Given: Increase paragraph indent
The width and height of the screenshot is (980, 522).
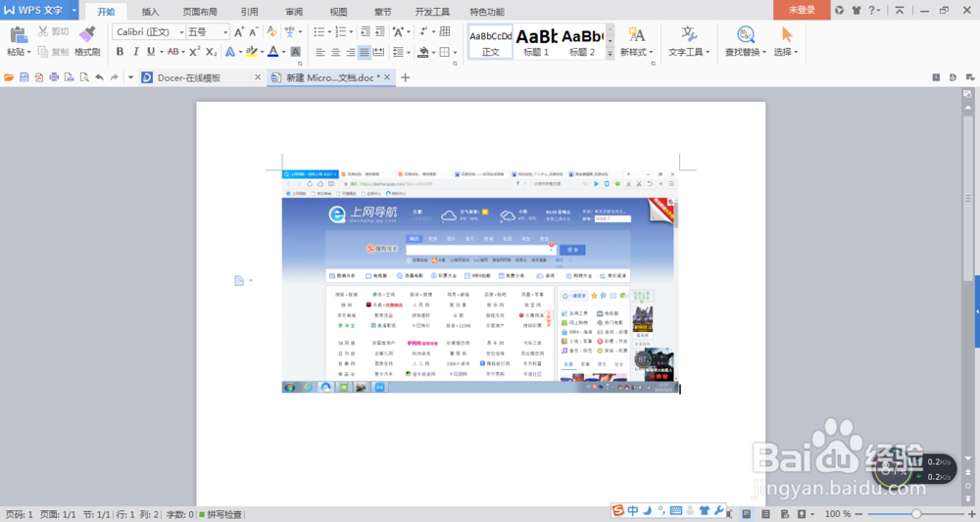Looking at the screenshot, I should (380, 32).
